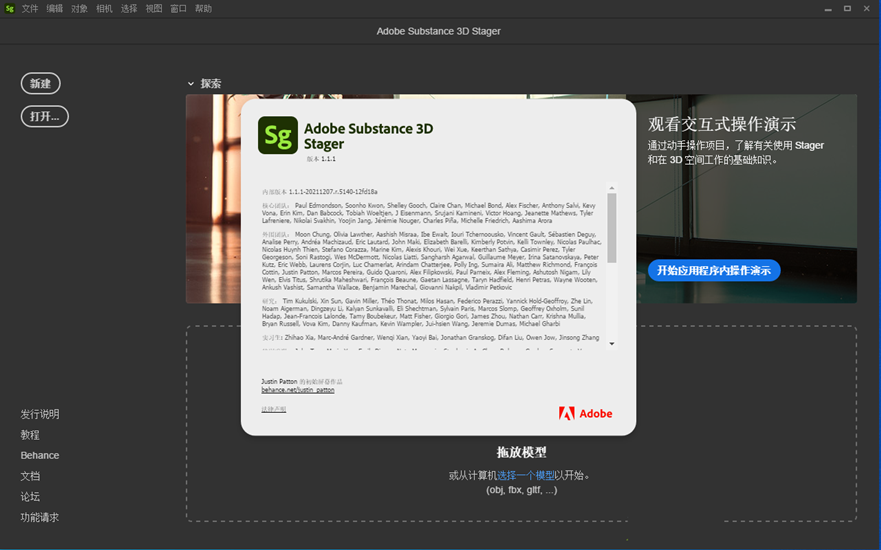Open the behance.net/justin_patton link
Screen dimensions: 881x550
pyautogui.click(x=298, y=390)
